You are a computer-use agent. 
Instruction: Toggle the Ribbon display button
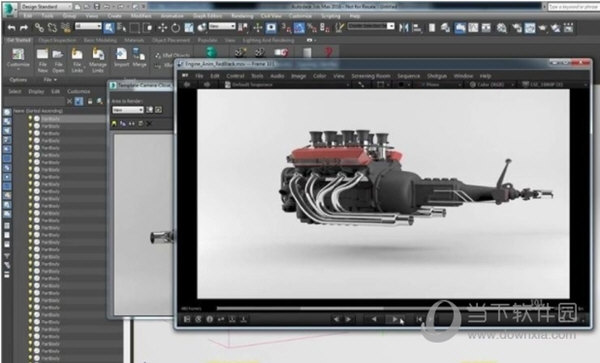pos(460,28)
